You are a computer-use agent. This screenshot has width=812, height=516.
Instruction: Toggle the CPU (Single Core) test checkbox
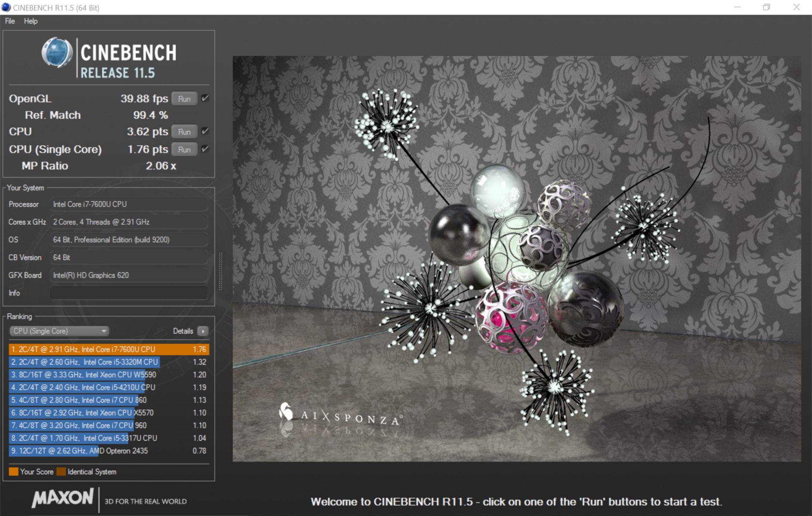pyautogui.click(x=205, y=149)
